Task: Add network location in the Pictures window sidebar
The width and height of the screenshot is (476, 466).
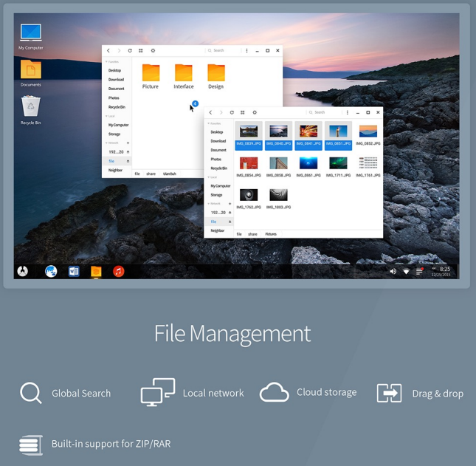Action: tap(230, 204)
